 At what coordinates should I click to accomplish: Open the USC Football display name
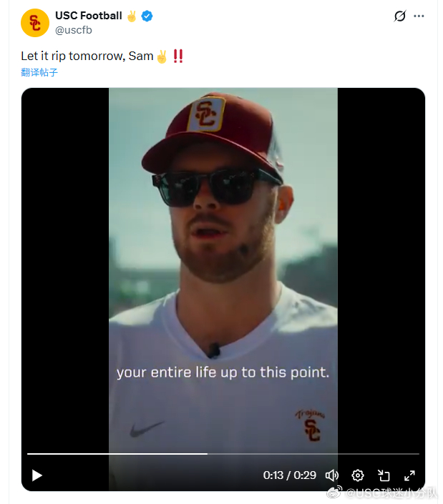click(89, 16)
